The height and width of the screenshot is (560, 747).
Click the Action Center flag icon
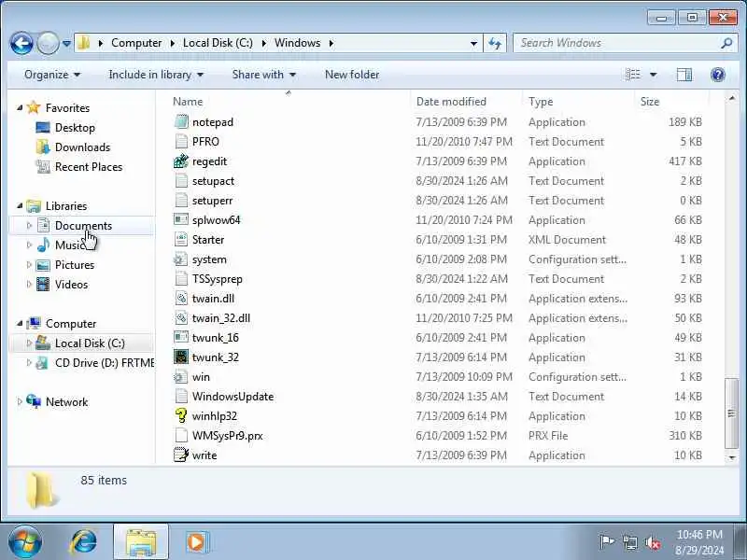click(606, 542)
